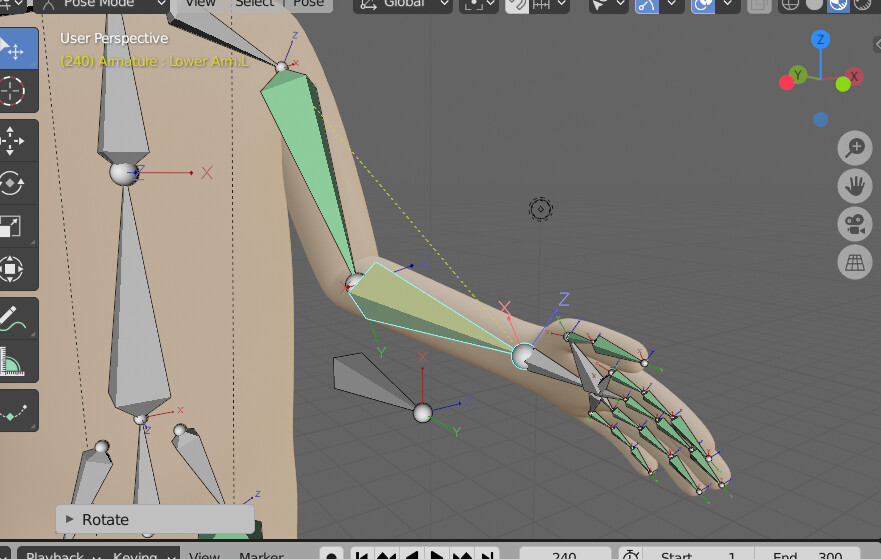Click the Start frame field
Screen dimensions: 881x559
(699, 555)
